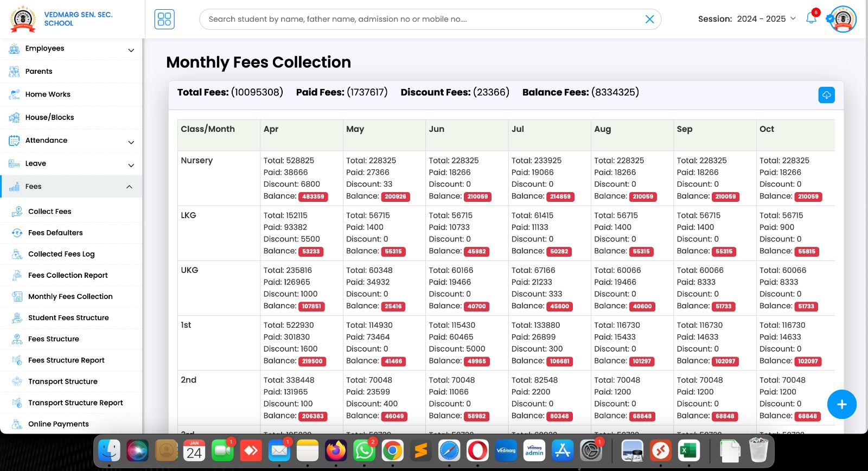
Task: Open Trash from the dock
Action: coord(758,450)
